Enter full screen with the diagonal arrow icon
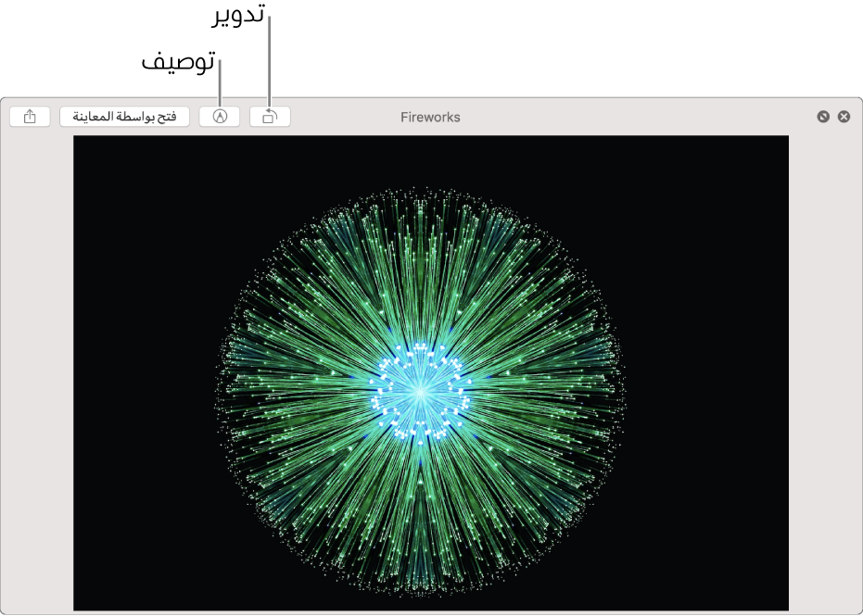 (822, 117)
